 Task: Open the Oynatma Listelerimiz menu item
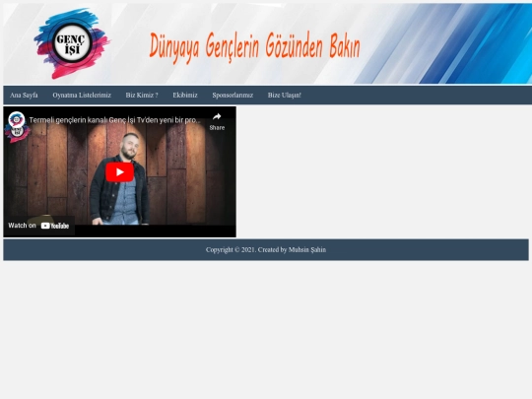pyautogui.click(x=82, y=96)
